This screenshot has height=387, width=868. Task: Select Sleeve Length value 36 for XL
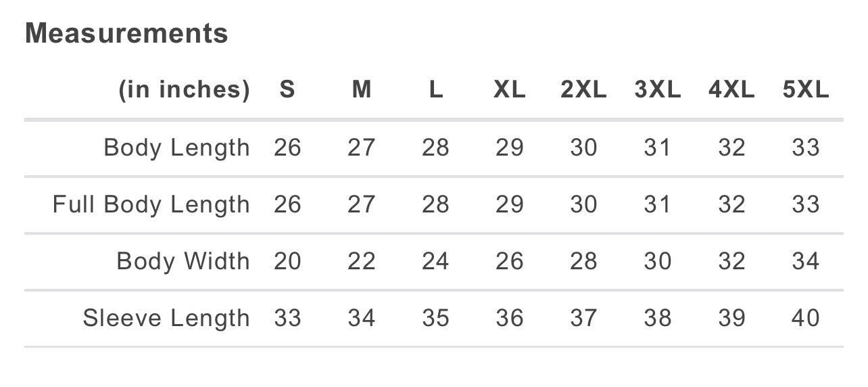[x=509, y=318]
